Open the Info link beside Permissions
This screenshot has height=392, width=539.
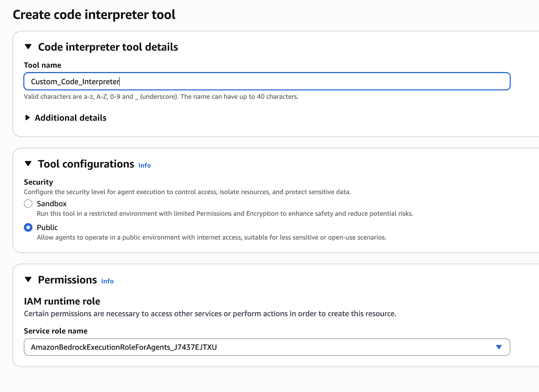point(107,281)
